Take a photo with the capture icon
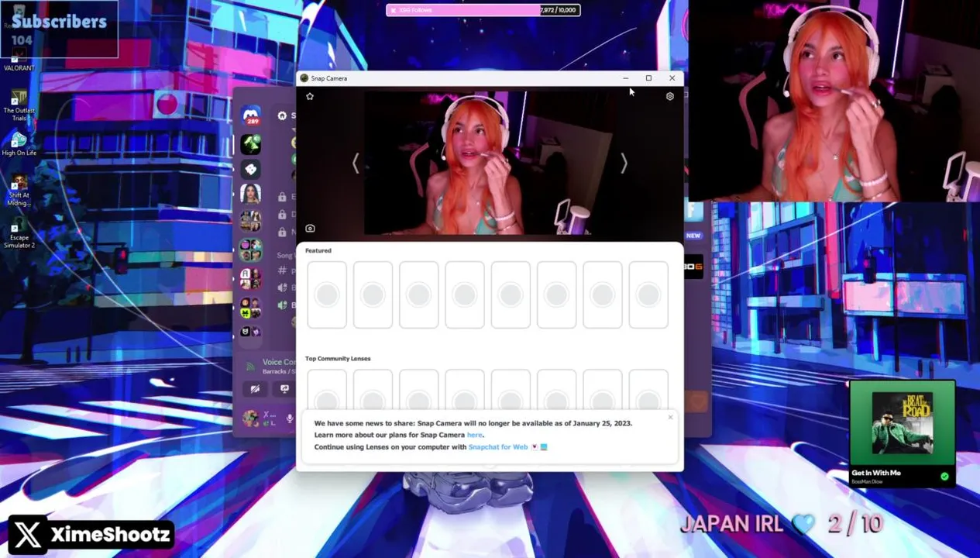The image size is (980, 558). [x=310, y=229]
